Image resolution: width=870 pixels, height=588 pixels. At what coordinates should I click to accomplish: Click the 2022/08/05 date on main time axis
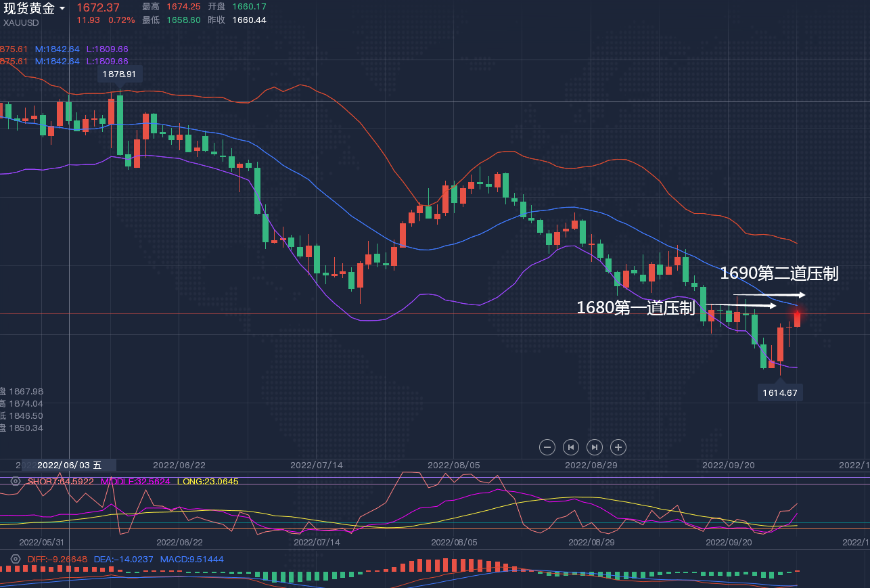click(x=454, y=465)
